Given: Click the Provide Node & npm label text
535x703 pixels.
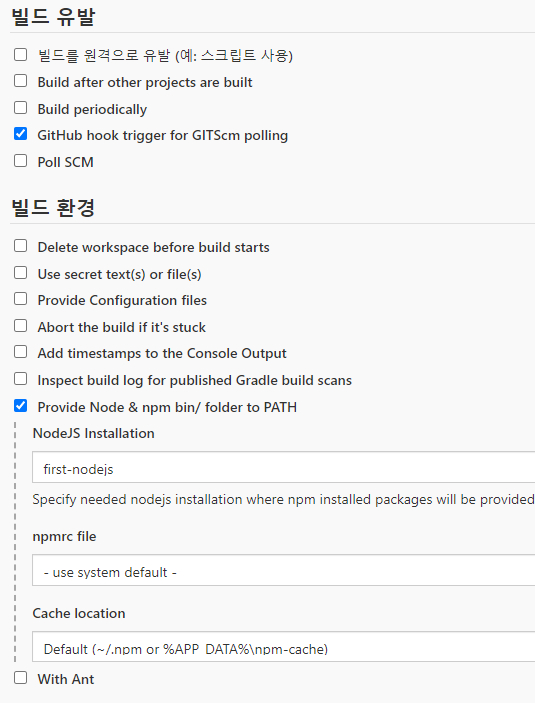Looking at the screenshot, I should 167,407.
